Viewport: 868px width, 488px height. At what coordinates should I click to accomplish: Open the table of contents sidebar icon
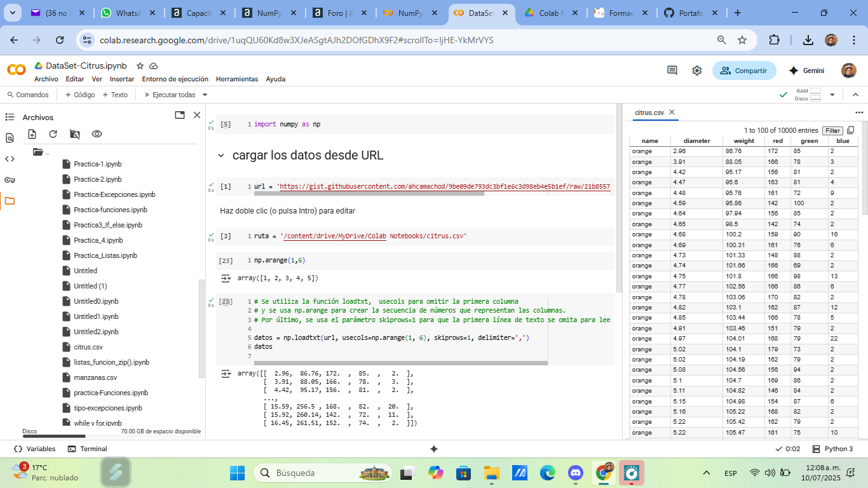(10, 117)
